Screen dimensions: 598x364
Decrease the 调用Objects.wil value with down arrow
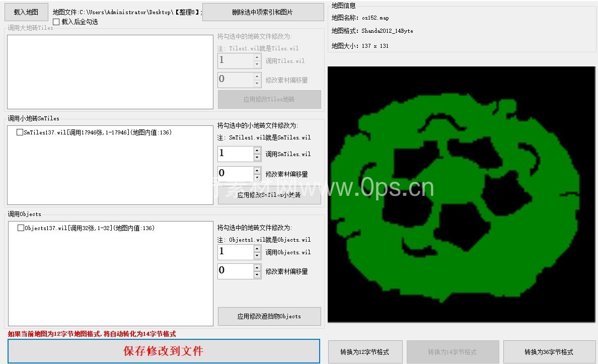(257, 256)
